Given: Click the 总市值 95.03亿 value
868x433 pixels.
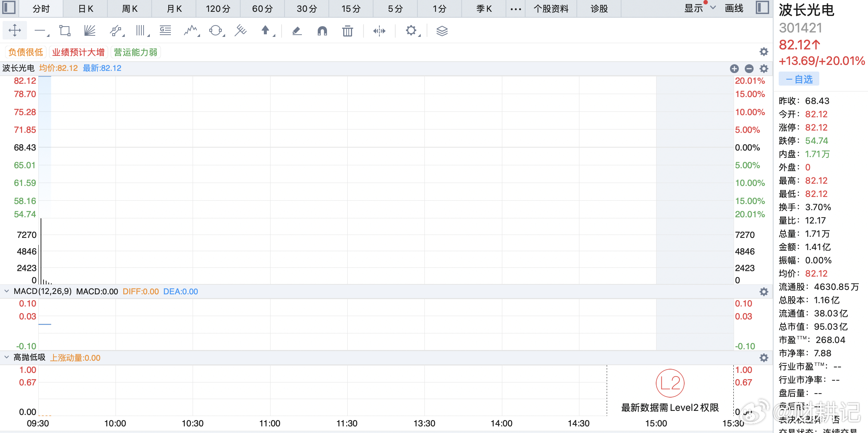Looking at the screenshot, I should click(x=831, y=327).
